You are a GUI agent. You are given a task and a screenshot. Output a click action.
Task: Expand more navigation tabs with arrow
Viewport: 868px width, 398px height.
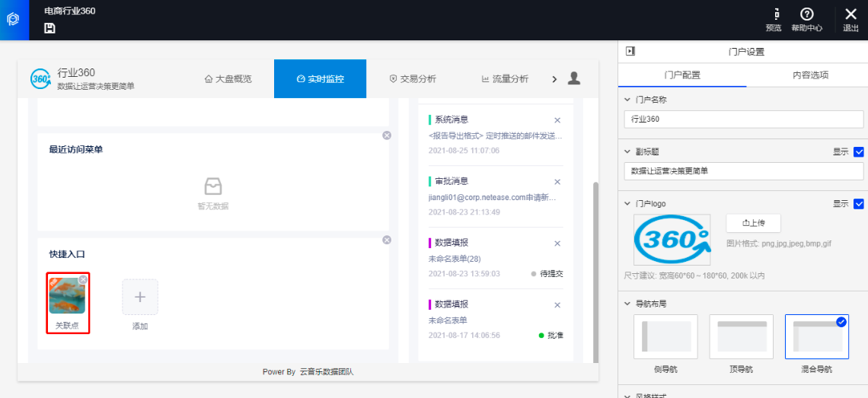554,79
